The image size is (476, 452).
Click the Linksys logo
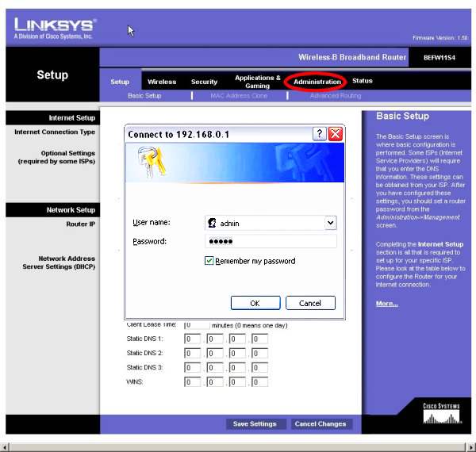55,29
